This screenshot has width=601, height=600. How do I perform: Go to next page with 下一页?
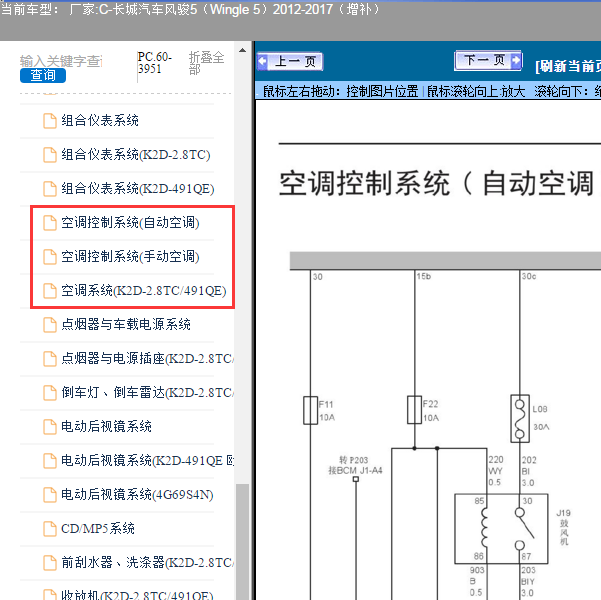[x=488, y=60]
